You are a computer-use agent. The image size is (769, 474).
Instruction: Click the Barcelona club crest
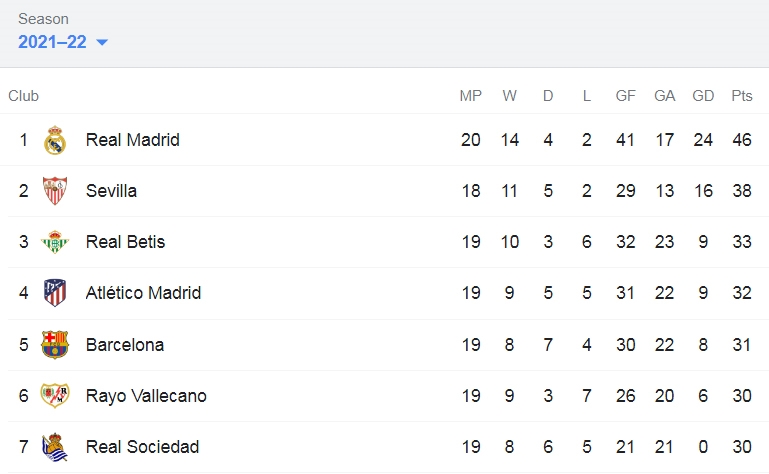[x=55, y=344]
